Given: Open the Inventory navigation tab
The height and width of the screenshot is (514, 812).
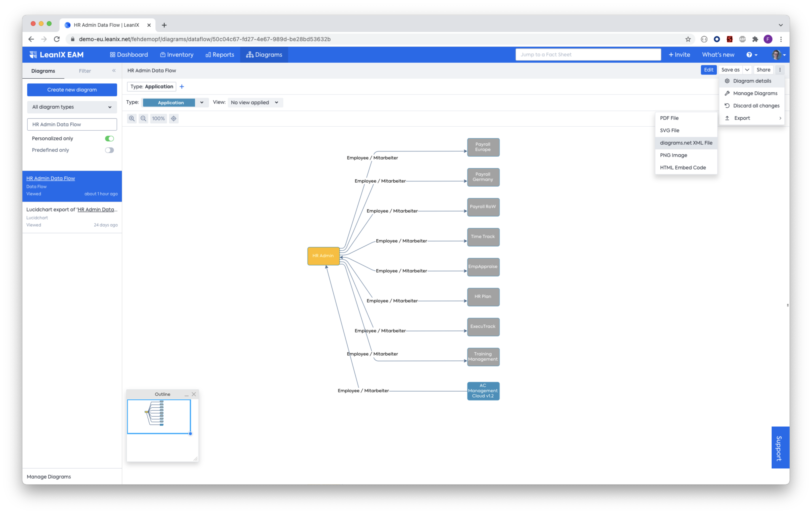Looking at the screenshot, I should point(177,55).
